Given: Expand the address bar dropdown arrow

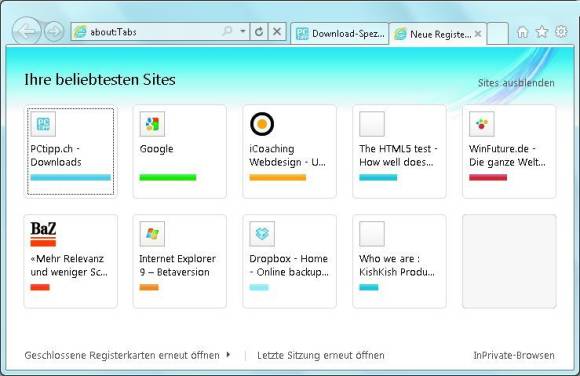Looking at the screenshot, I should point(243,31).
